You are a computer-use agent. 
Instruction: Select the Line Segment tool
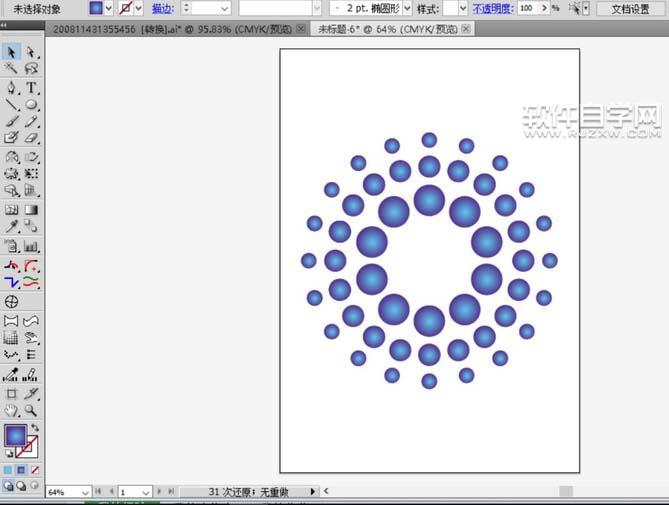11,104
